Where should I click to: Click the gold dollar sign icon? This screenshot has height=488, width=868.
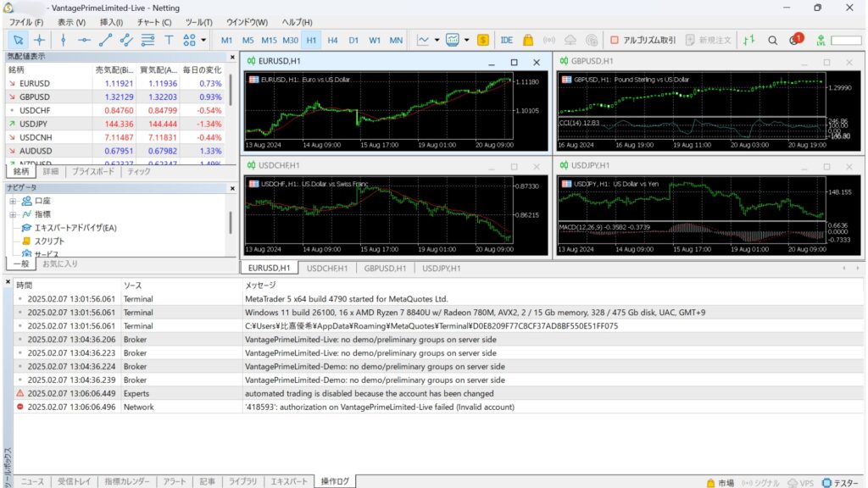point(483,40)
